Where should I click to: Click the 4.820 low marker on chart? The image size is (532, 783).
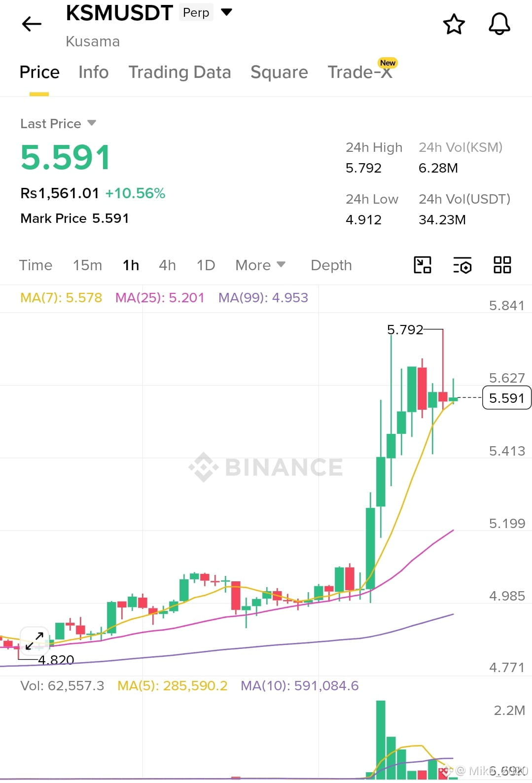[x=56, y=660]
